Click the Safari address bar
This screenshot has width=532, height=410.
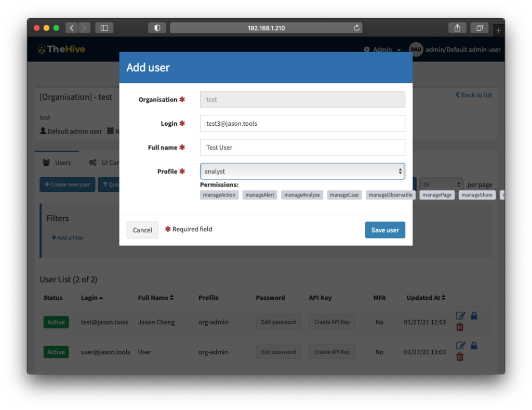(266, 28)
